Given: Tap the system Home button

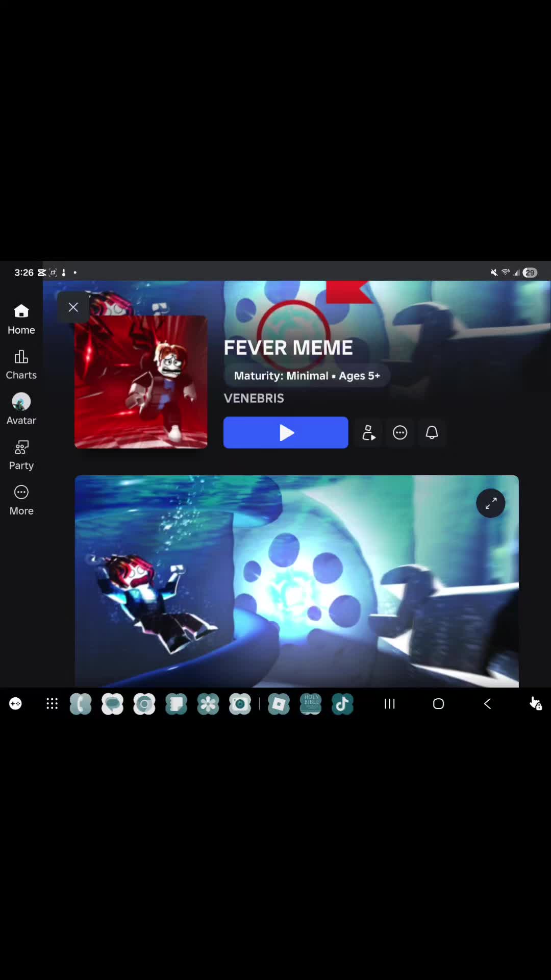Looking at the screenshot, I should coord(438,704).
